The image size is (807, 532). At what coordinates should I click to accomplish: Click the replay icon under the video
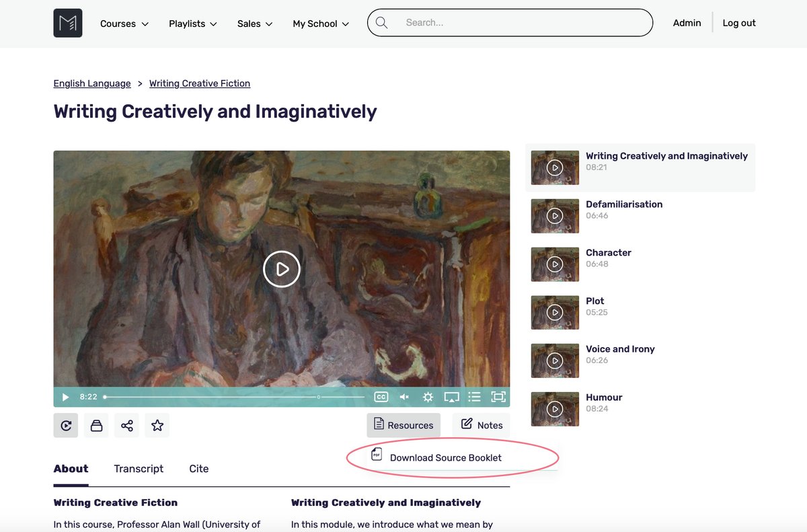[x=65, y=425]
